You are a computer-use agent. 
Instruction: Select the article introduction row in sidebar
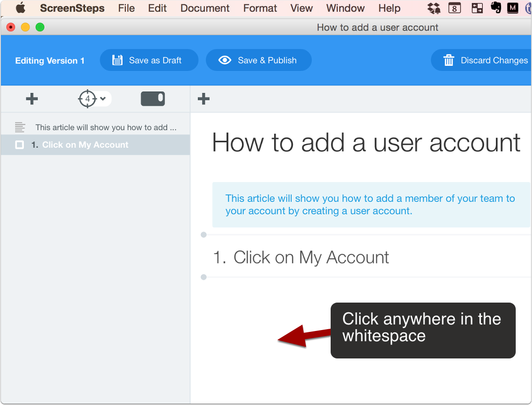coord(95,127)
